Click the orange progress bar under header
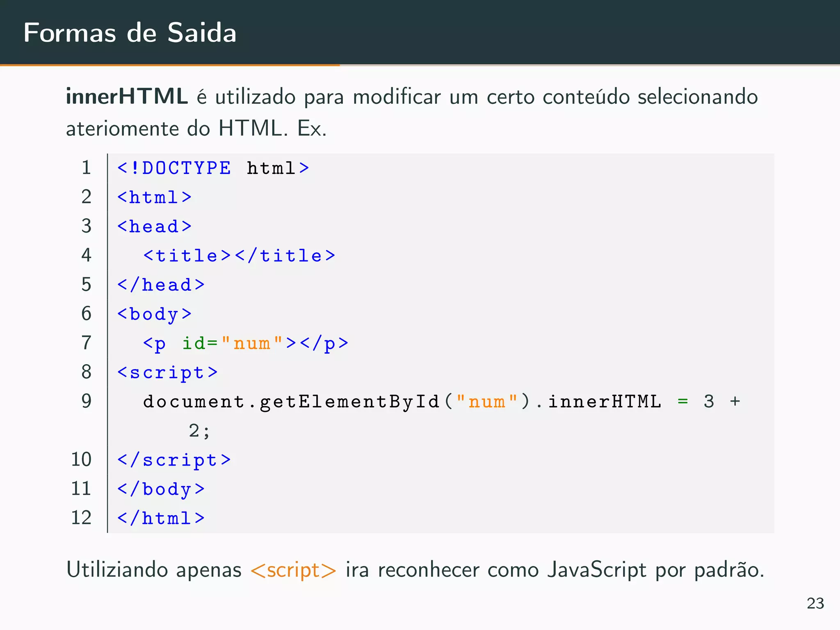Image resolution: width=840 pixels, height=630 pixels. coord(170,65)
